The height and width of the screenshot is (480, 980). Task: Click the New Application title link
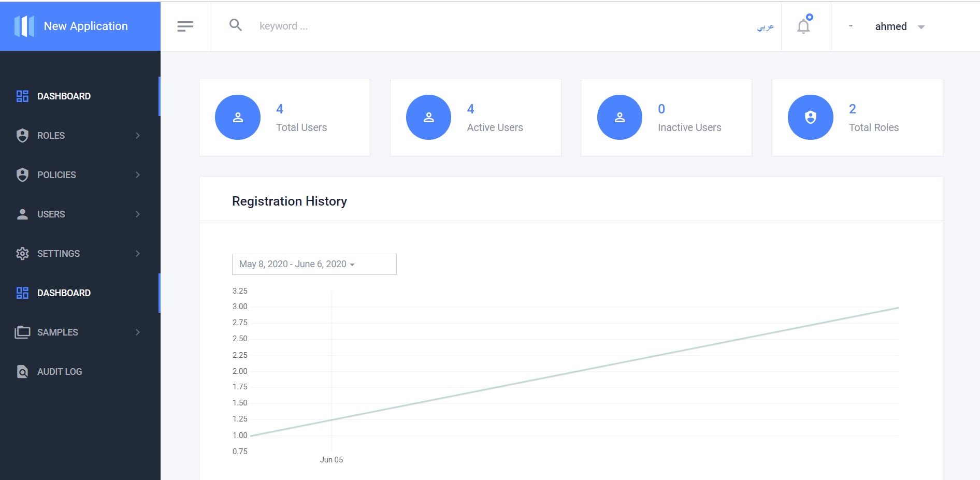86,26
